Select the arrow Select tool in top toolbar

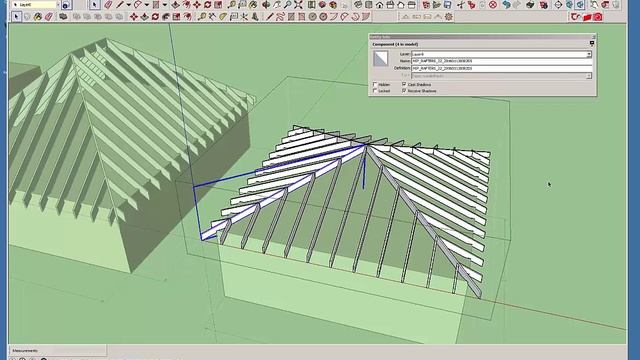coord(94,5)
